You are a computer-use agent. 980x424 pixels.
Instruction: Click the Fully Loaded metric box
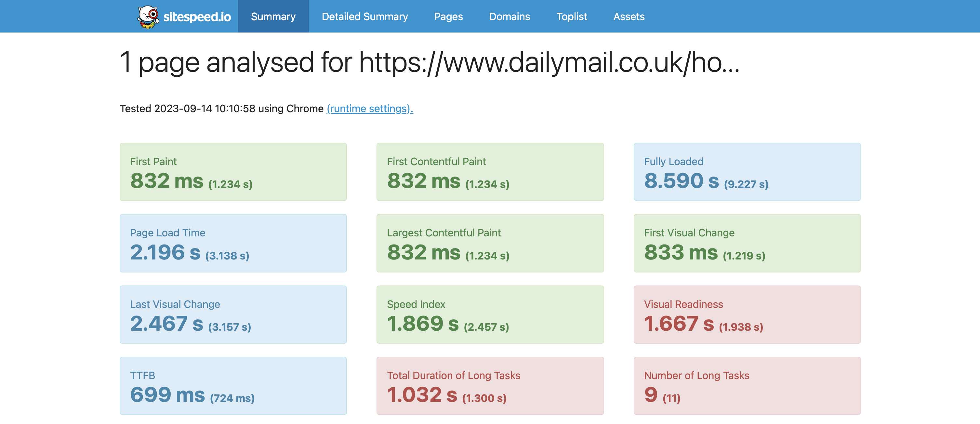[x=747, y=172]
